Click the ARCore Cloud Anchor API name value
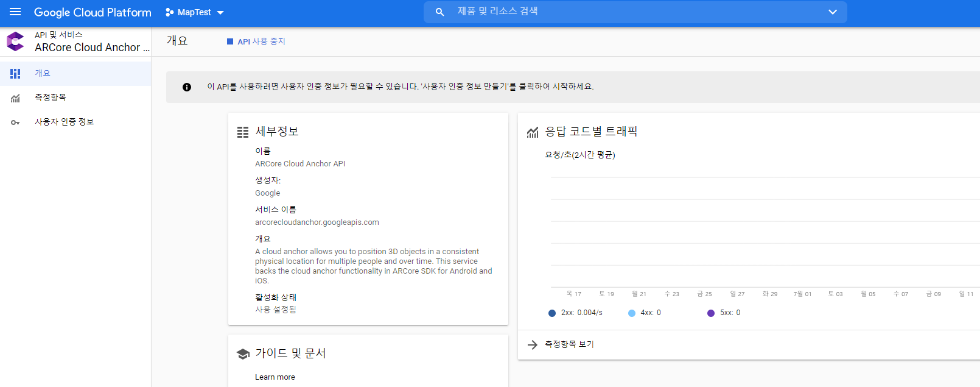Viewport: 980px width, 387px height. tap(300, 164)
